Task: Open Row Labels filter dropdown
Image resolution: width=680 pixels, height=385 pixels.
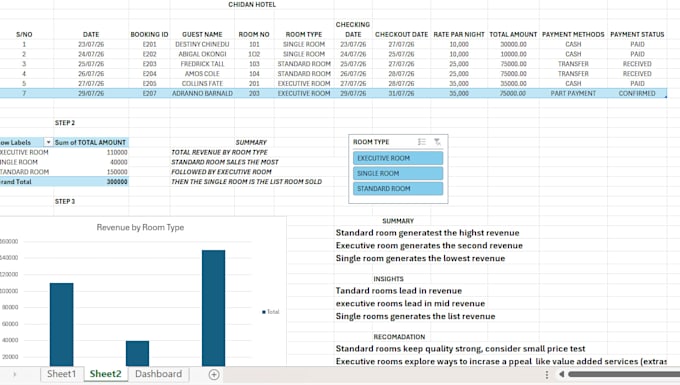Action: (48, 142)
